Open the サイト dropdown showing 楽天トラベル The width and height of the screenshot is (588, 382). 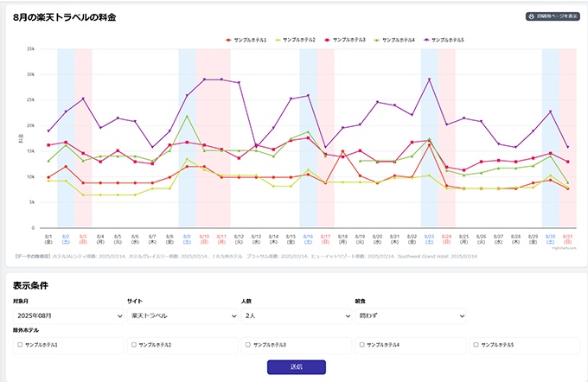click(x=182, y=316)
